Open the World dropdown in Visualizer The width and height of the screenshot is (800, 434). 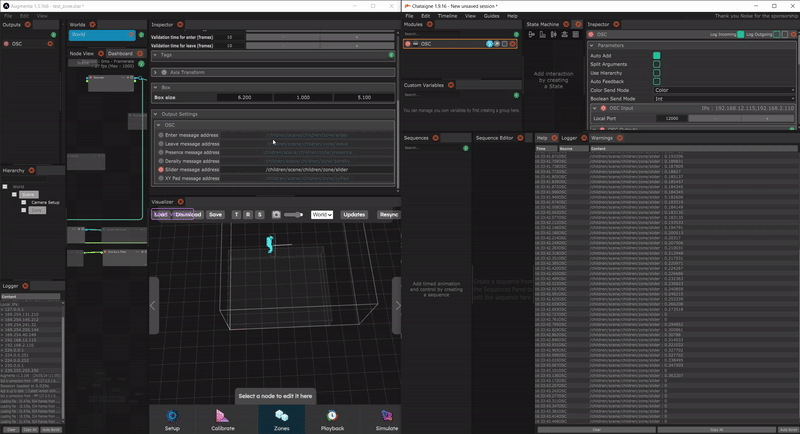click(322, 214)
